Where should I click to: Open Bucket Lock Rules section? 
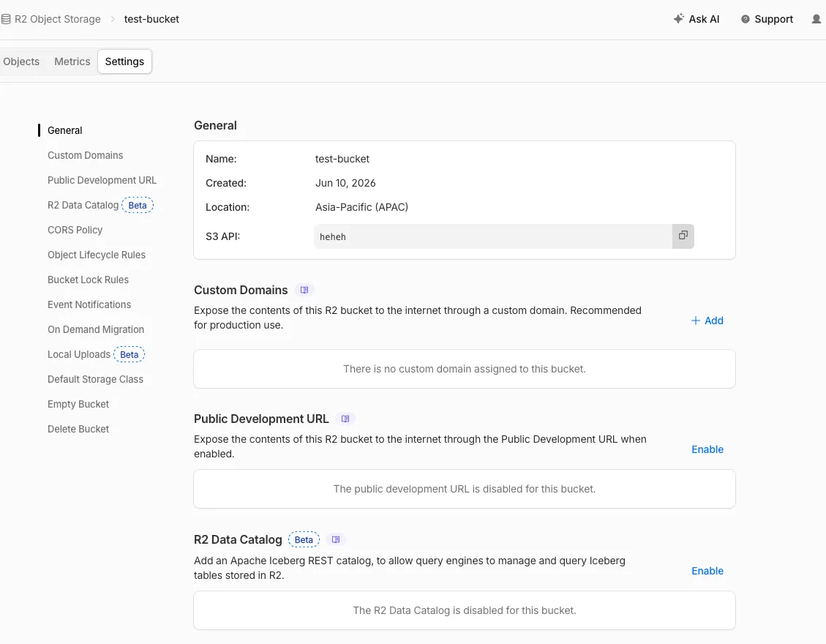88,280
